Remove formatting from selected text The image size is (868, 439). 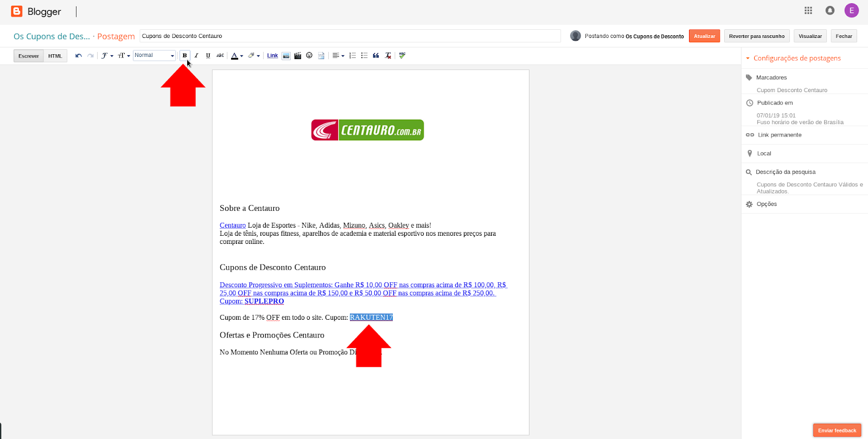(x=388, y=56)
